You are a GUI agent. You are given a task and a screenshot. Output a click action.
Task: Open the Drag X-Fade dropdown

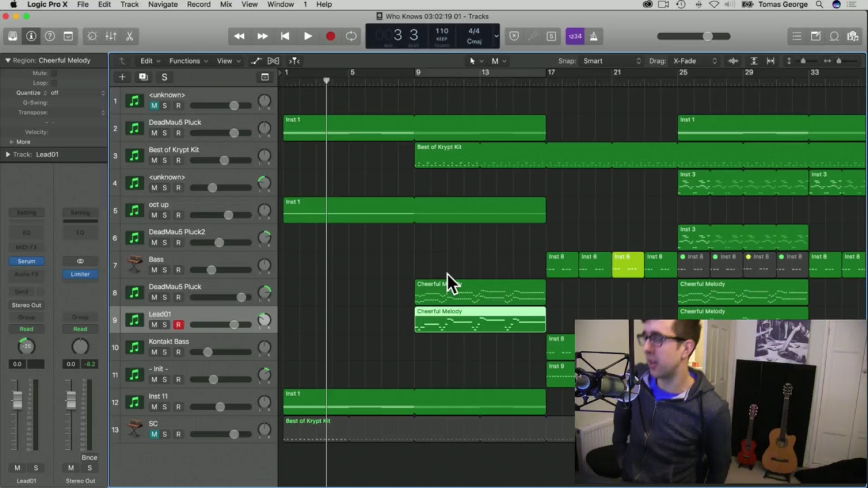(x=694, y=60)
